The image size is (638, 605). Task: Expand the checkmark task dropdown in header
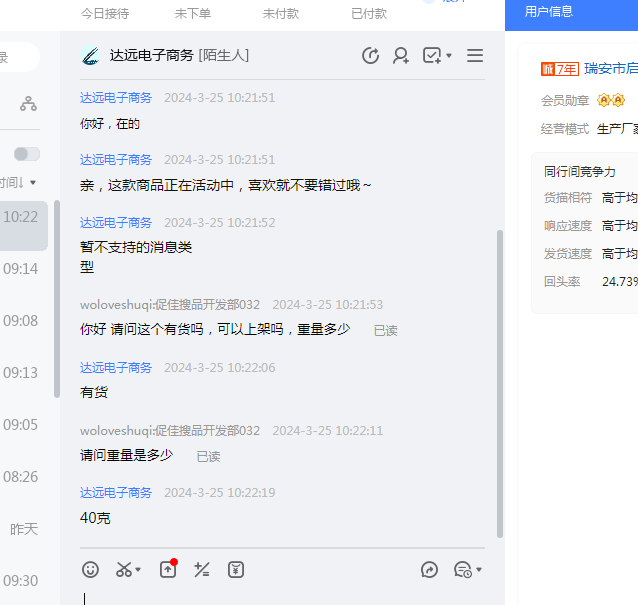point(449,56)
